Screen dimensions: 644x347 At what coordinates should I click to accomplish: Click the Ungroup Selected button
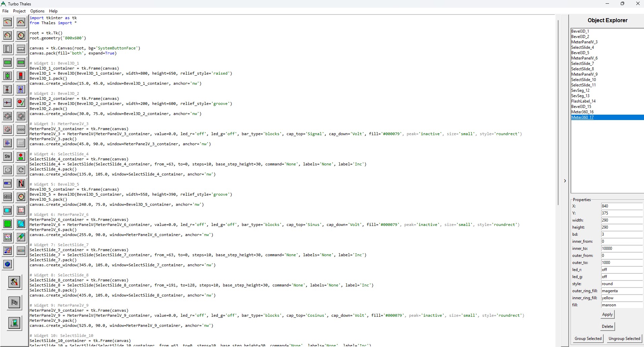tap(624, 339)
